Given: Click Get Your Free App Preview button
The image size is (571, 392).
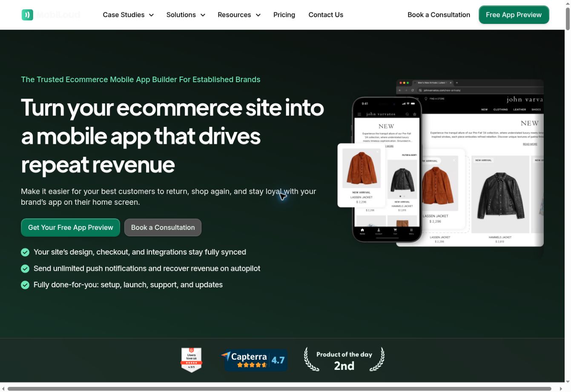Looking at the screenshot, I should point(71,228).
